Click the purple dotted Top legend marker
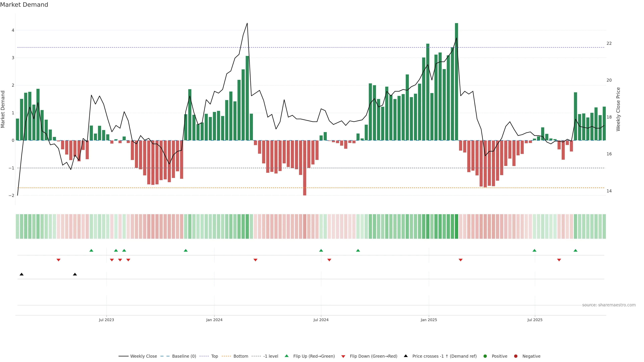Image resolution: width=644 pixels, height=362 pixels. (204, 356)
